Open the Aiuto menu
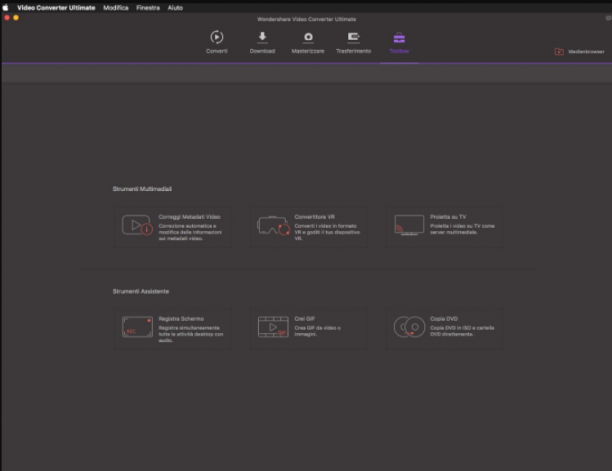 [x=175, y=7]
